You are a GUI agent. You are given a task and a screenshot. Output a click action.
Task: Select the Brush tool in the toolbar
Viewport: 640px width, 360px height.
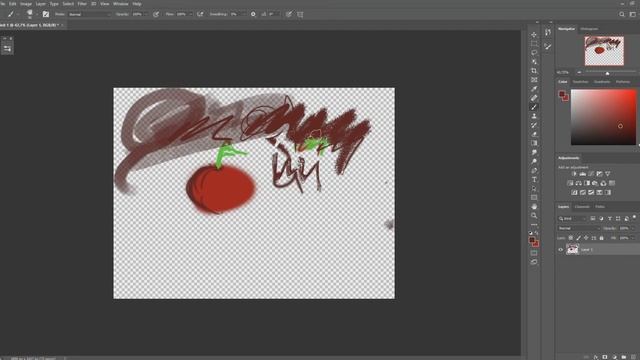(534, 107)
